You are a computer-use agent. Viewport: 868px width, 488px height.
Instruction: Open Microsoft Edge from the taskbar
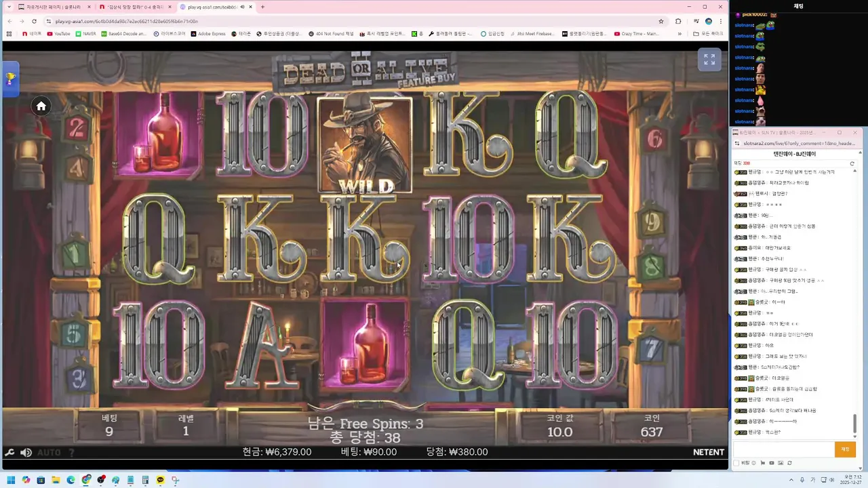(x=71, y=480)
